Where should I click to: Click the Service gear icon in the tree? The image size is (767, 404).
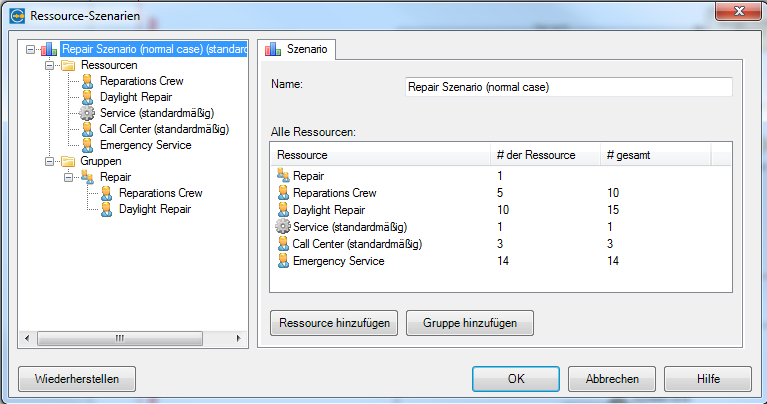coord(87,113)
